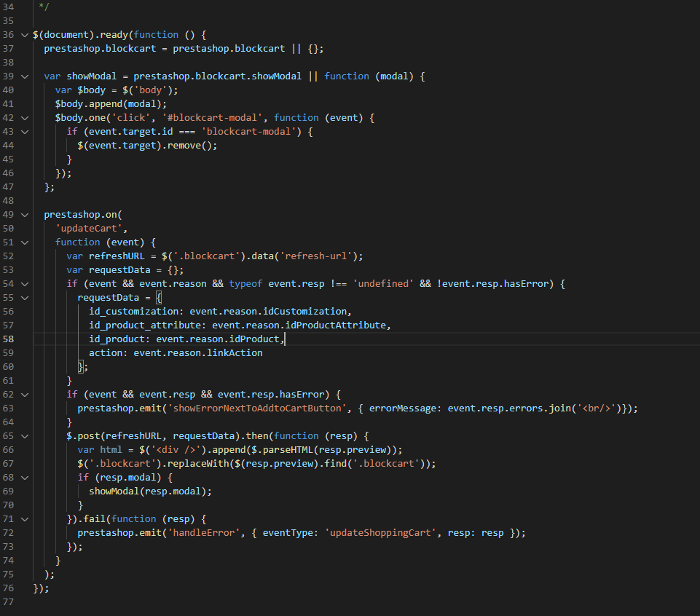Click 'handleError' string on line 72

203,533
